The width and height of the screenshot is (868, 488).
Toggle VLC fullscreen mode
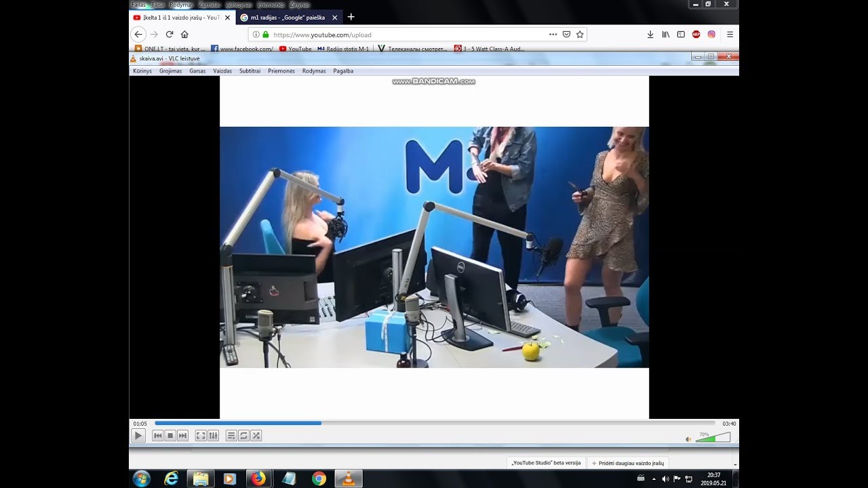click(x=201, y=436)
